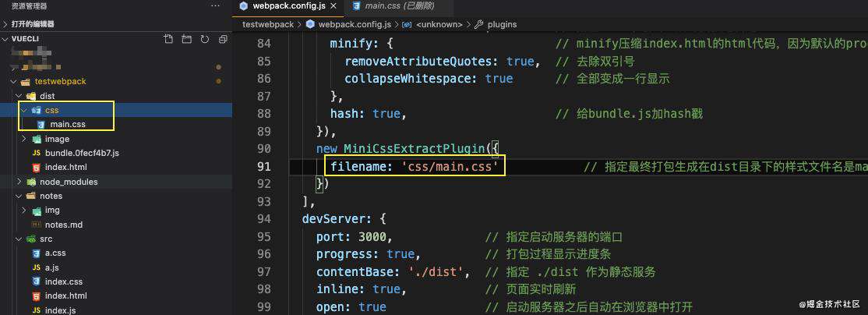This screenshot has width=868, height=315.
Task: Click the css folder icon under dist
Action: point(36,110)
